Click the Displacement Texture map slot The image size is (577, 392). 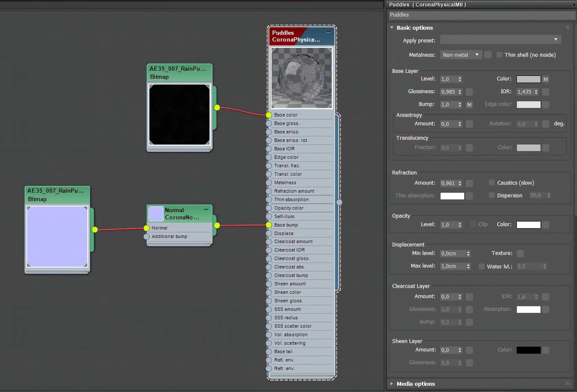(x=520, y=253)
